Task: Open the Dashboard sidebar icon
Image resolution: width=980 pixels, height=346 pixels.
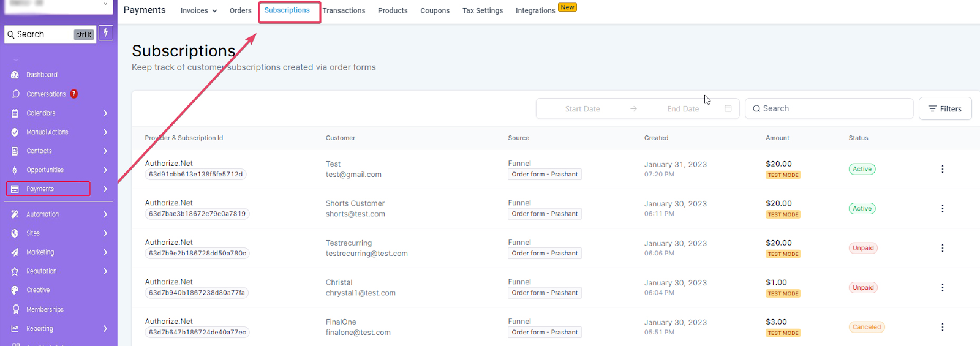Action: (x=15, y=75)
